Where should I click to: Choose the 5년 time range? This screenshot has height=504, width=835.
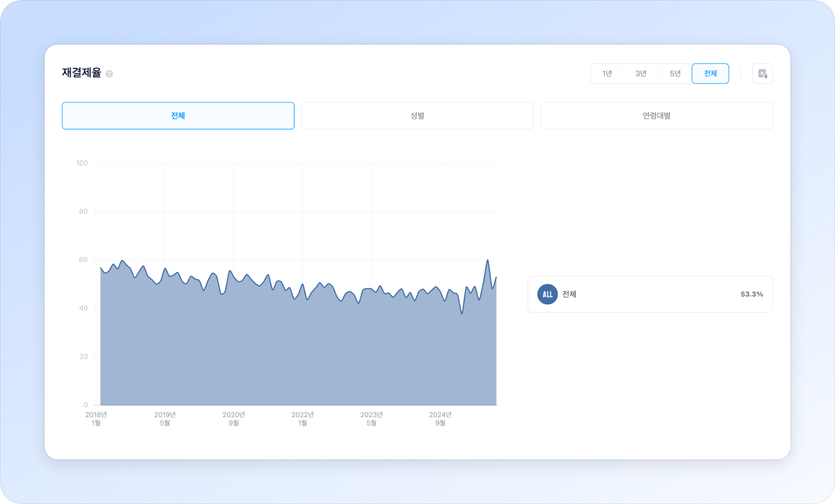tap(675, 73)
